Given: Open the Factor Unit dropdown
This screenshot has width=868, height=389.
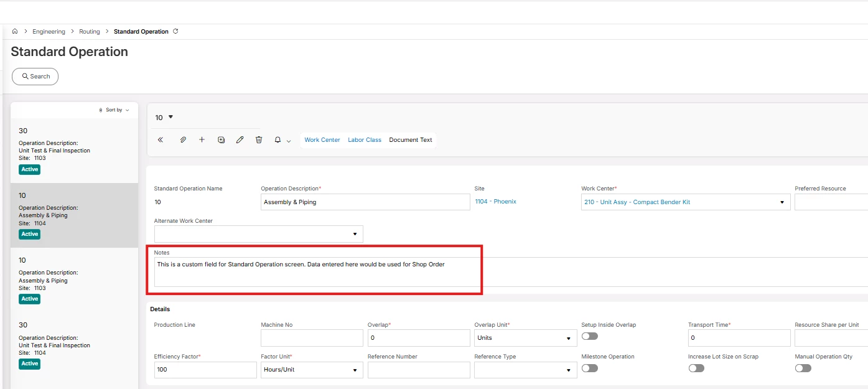Looking at the screenshot, I should [x=355, y=370].
